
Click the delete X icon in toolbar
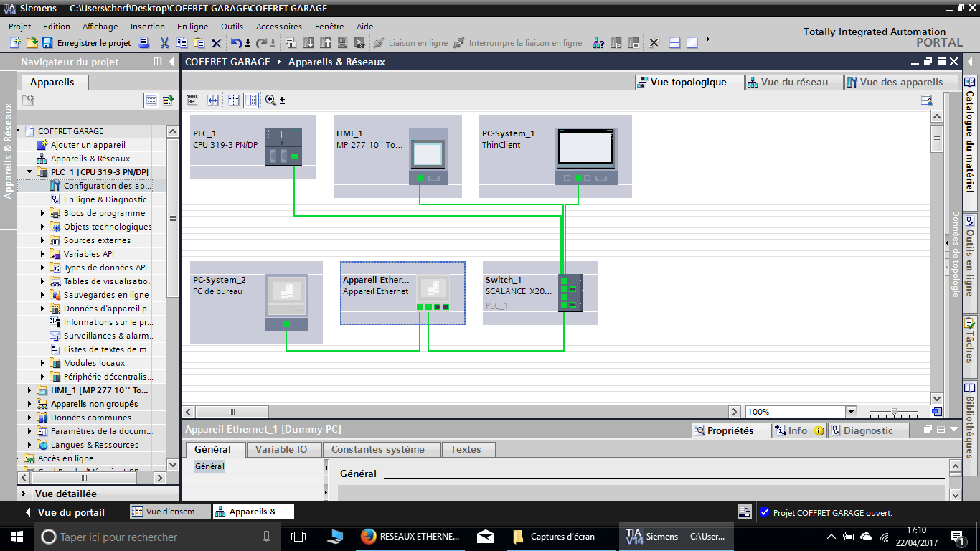(x=216, y=43)
